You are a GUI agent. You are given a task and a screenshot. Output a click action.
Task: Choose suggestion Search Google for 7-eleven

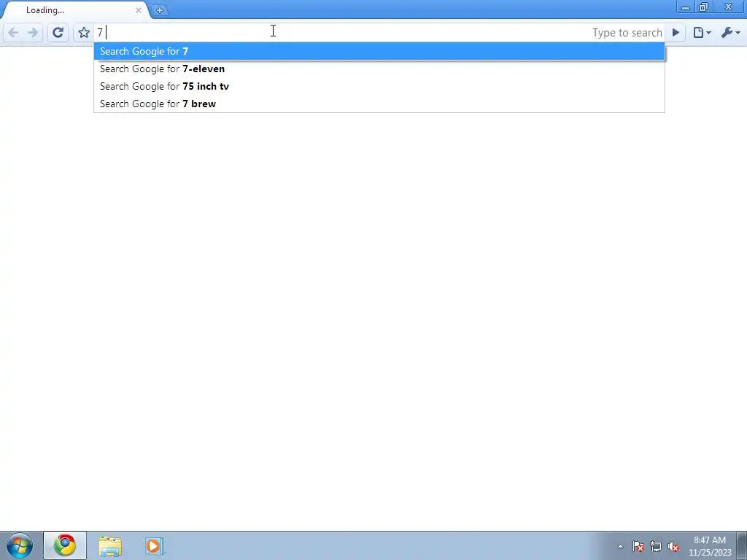379,69
